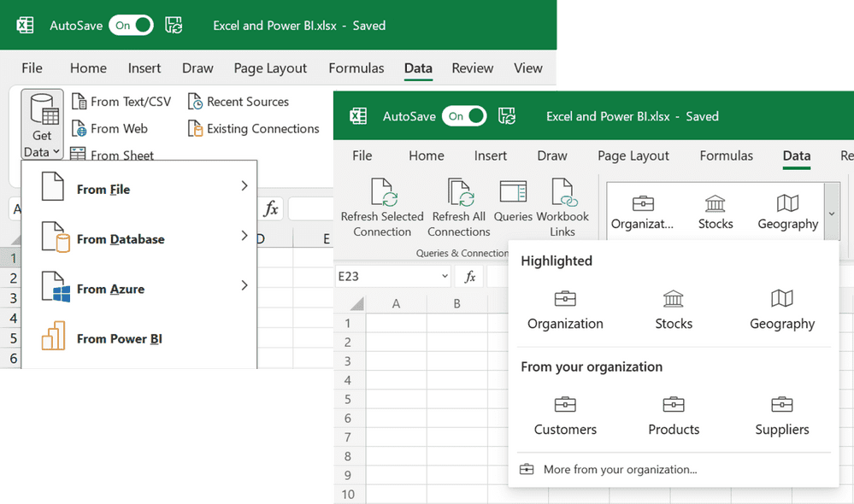
Task: Switch to the Insert tab in the left window
Action: [144, 68]
